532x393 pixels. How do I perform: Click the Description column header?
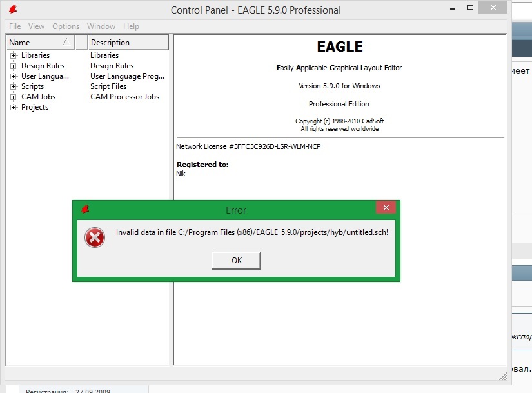[128, 43]
